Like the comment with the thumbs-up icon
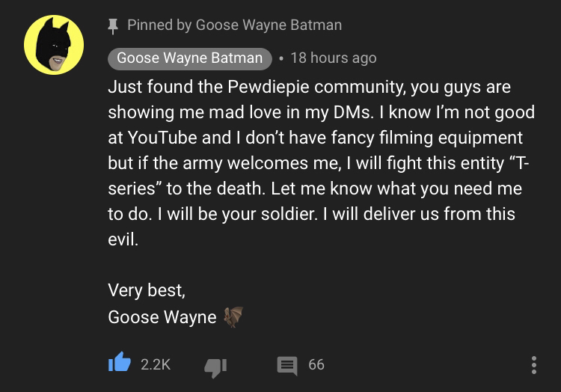The height and width of the screenshot is (392, 561). pos(120,362)
